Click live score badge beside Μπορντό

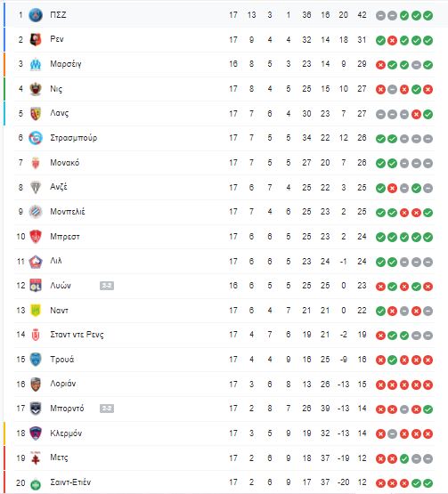107,409
